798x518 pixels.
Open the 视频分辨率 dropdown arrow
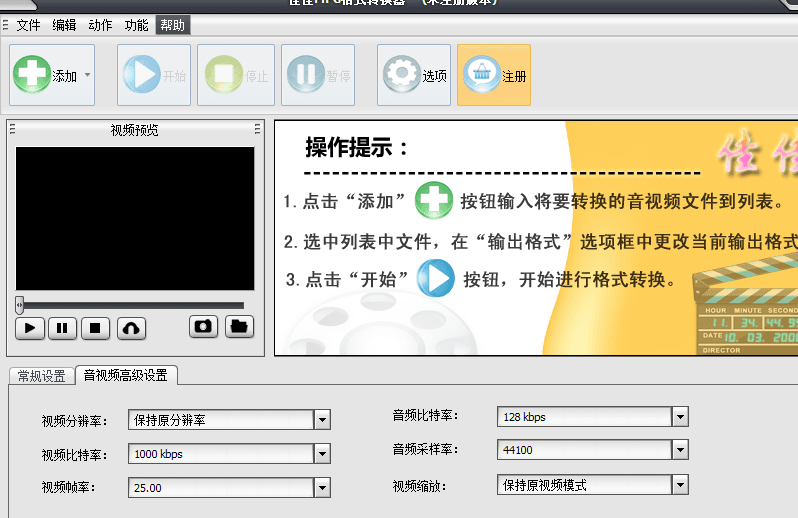[x=322, y=420]
